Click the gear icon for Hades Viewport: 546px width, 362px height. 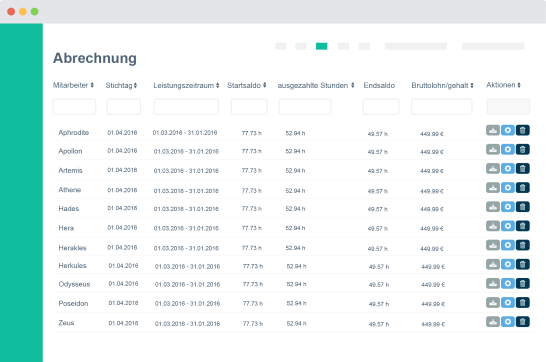[508, 207]
